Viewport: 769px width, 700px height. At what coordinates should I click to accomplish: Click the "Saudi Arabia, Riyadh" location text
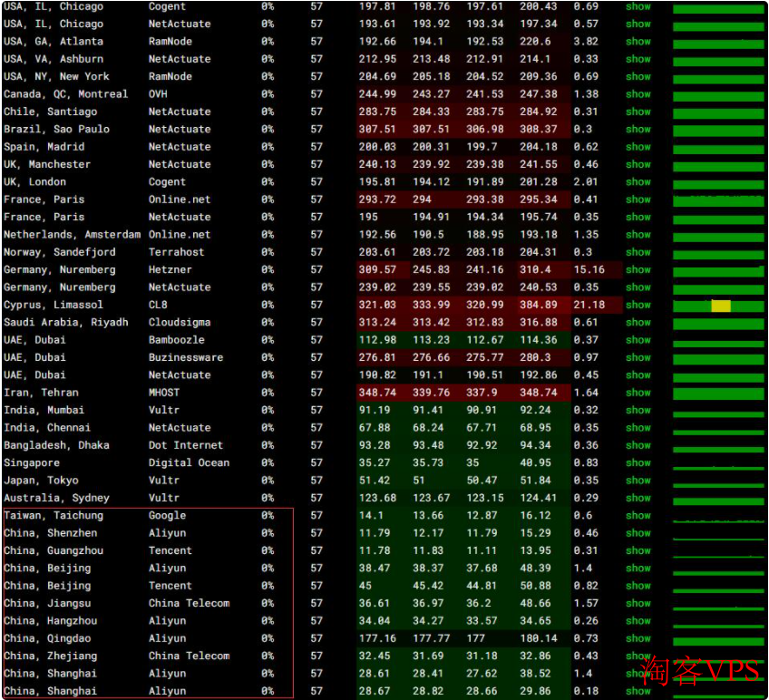65,323
